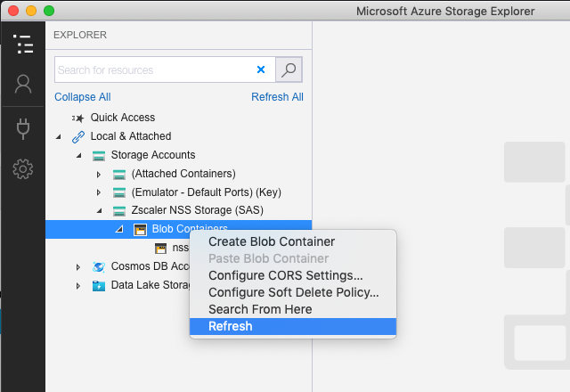The height and width of the screenshot is (392, 570).
Task: Click Refresh in the context menu
Action: click(x=230, y=326)
